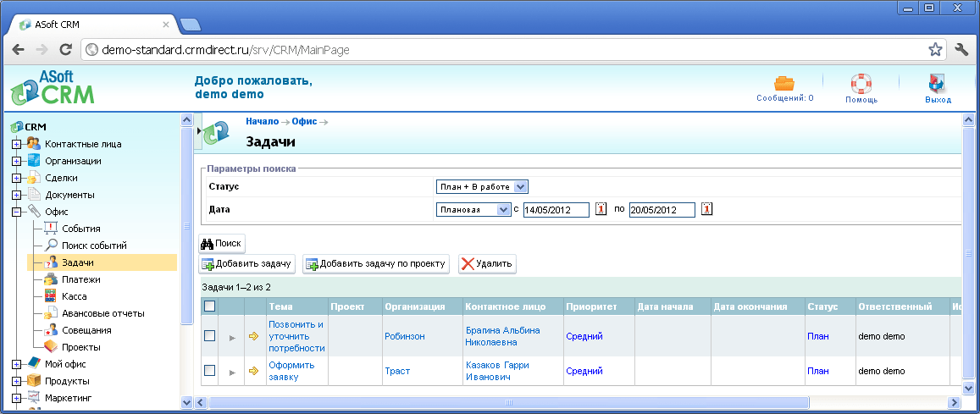Click the Добавить задачу button
This screenshot has width=980, height=414.
pos(246,263)
